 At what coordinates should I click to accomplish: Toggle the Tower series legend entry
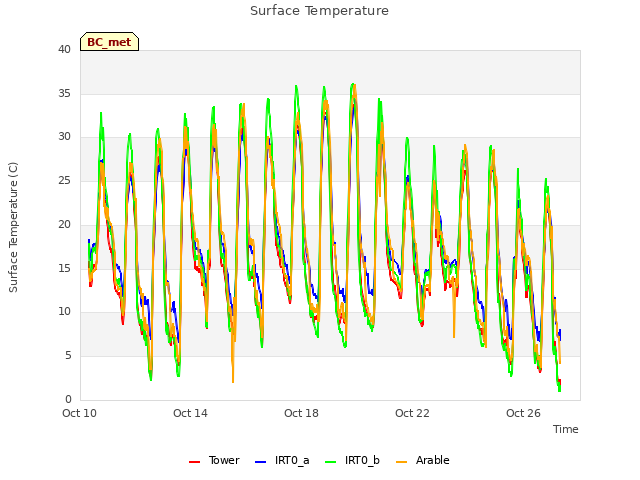point(214,460)
